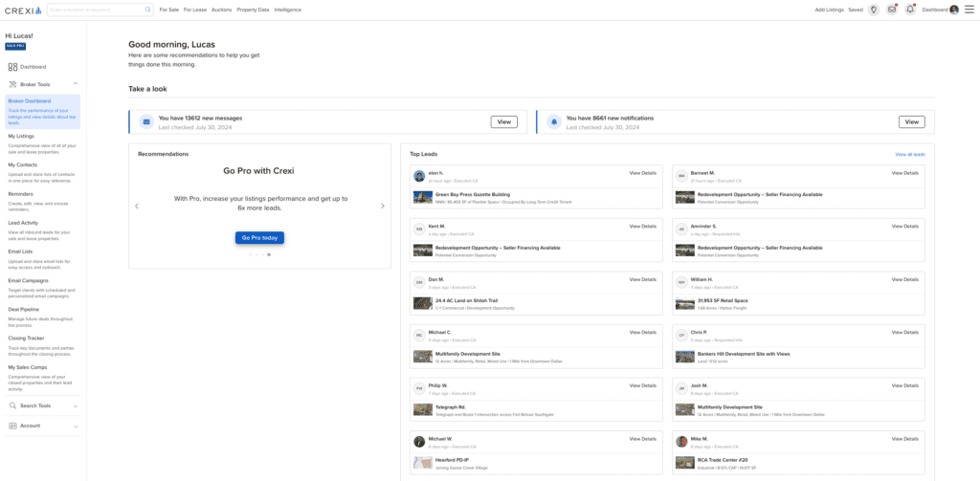Select last active carousel dot in Recommendations
The image size is (980, 481).
click(269, 255)
